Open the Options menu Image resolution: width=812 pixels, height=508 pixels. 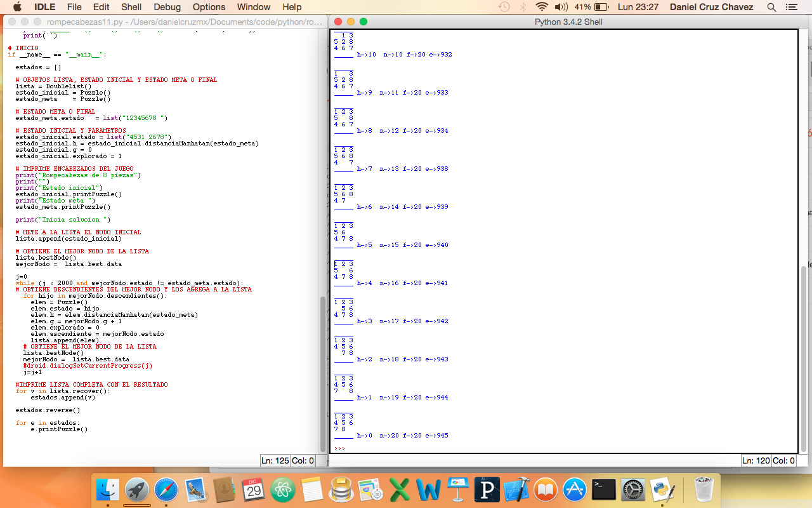[x=209, y=7]
